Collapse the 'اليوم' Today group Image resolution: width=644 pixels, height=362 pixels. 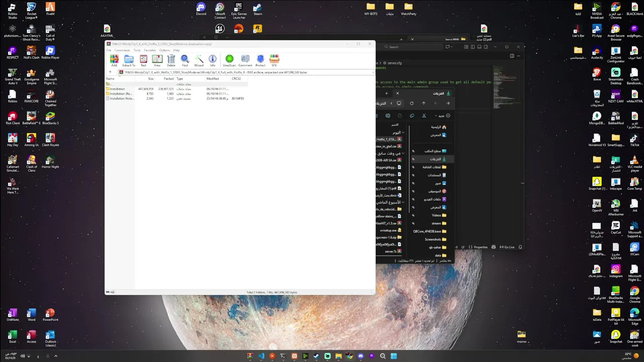[x=404, y=132]
